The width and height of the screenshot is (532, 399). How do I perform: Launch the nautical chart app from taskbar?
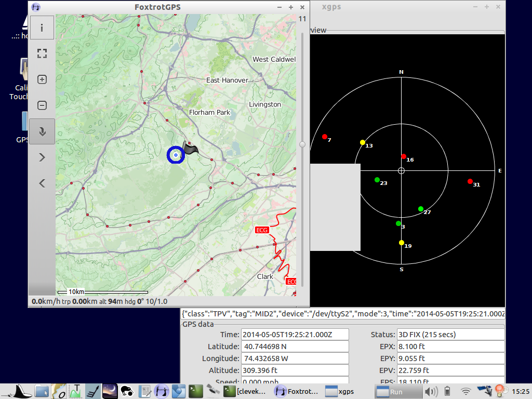59,391
